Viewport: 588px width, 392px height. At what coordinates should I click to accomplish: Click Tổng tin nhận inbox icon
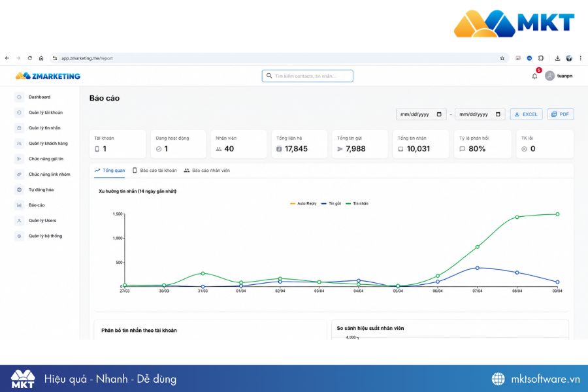tap(400, 149)
